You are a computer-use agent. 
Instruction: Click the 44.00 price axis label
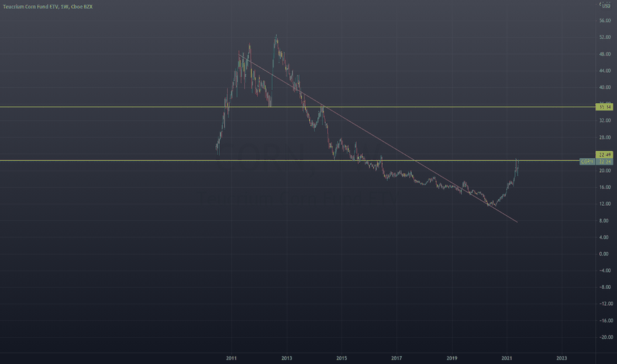(x=605, y=70)
